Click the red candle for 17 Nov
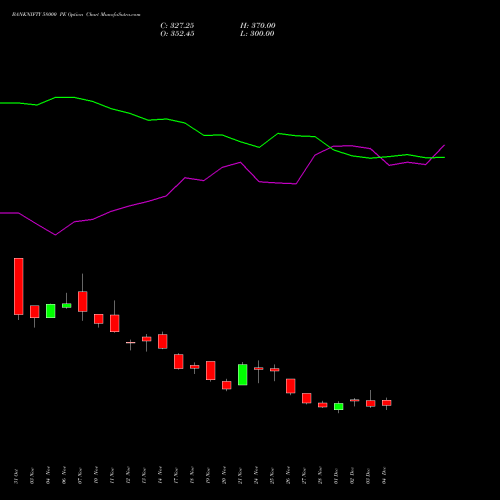Image resolution: width=500 pixels, height=500 pixels. (x=179, y=362)
